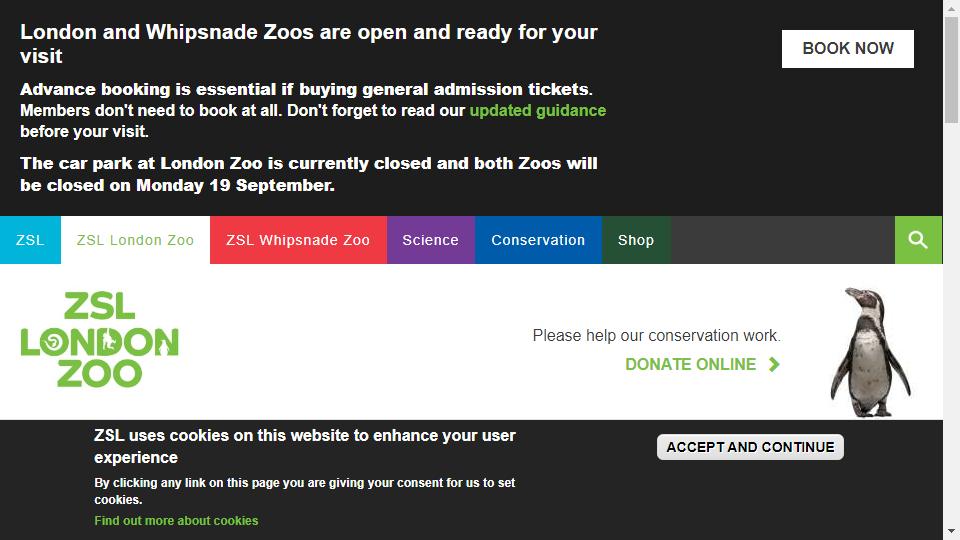Click the Book Now button

(x=847, y=48)
